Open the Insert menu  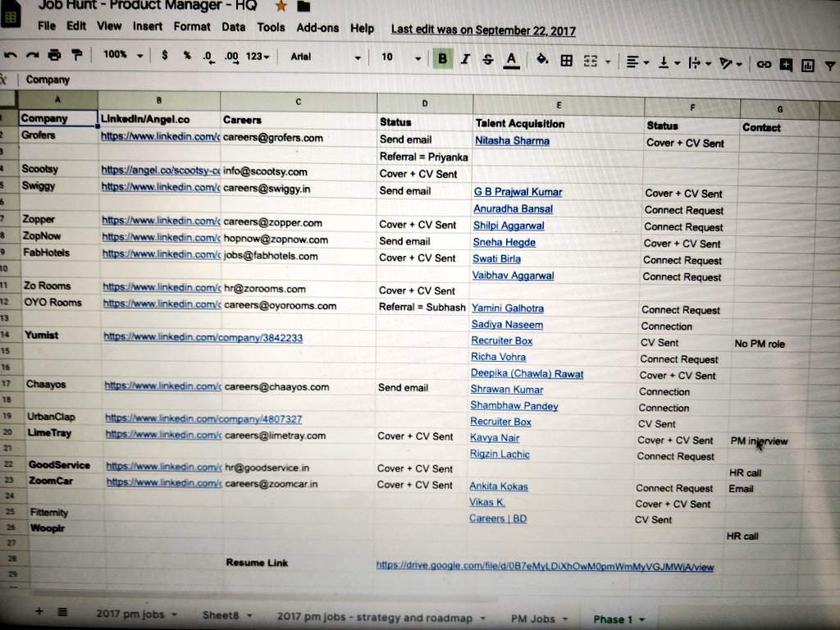pyautogui.click(x=148, y=26)
